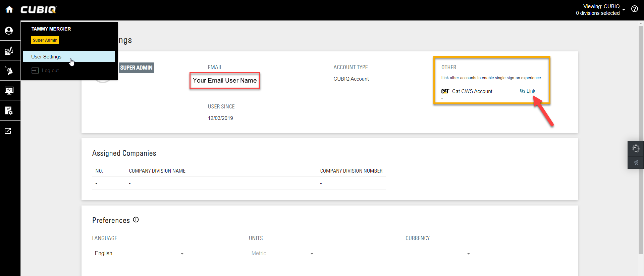Click the icon below the headset button
This screenshot has width=644, height=276.
(x=636, y=163)
